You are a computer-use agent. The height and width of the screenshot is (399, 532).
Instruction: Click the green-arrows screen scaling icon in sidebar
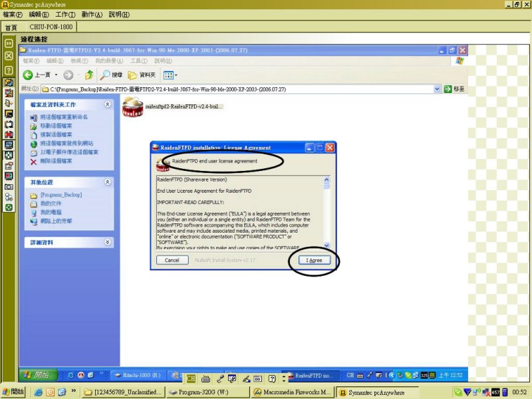coord(9,156)
